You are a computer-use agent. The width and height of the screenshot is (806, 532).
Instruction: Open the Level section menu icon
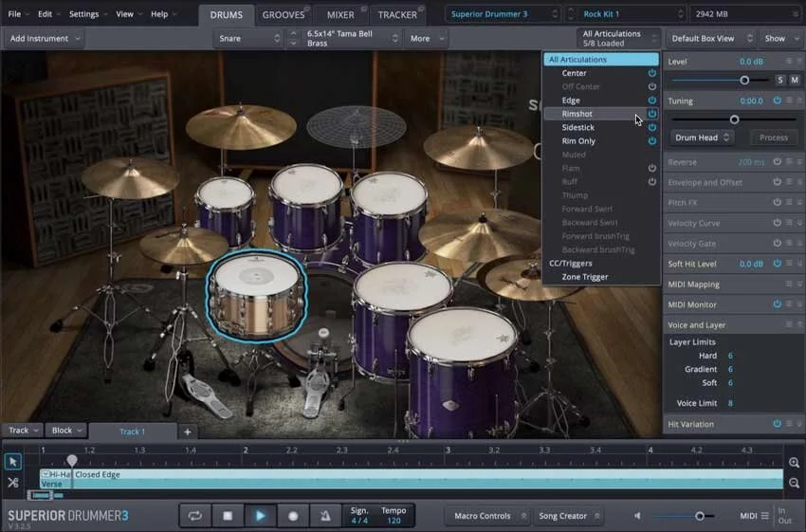[x=789, y=62]
